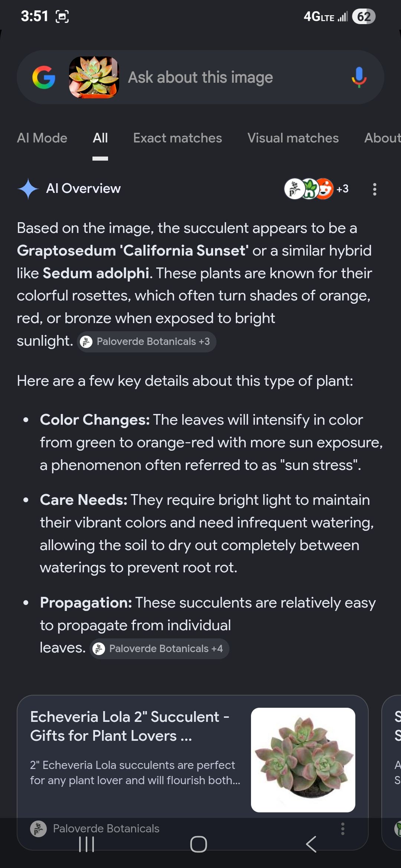Image resolution: width=401 pixels, height=868 pixels.
Task: Tap the AI Overview sparkle icon
Action: [28, 189]
